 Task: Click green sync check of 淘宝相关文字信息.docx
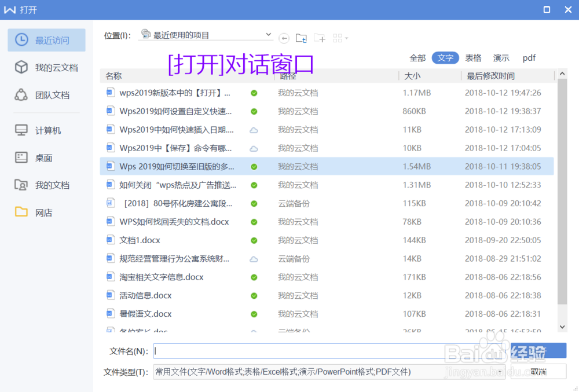point(254,277)
